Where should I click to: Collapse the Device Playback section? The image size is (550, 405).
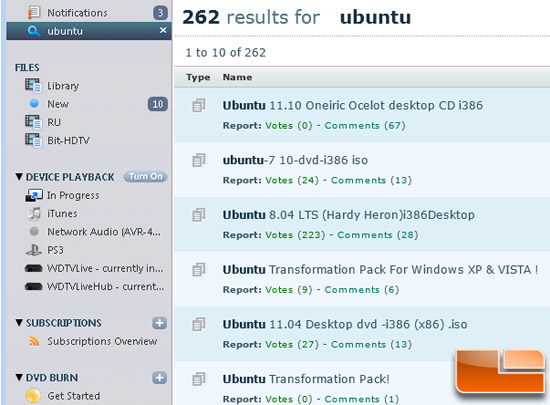[20, 177]
